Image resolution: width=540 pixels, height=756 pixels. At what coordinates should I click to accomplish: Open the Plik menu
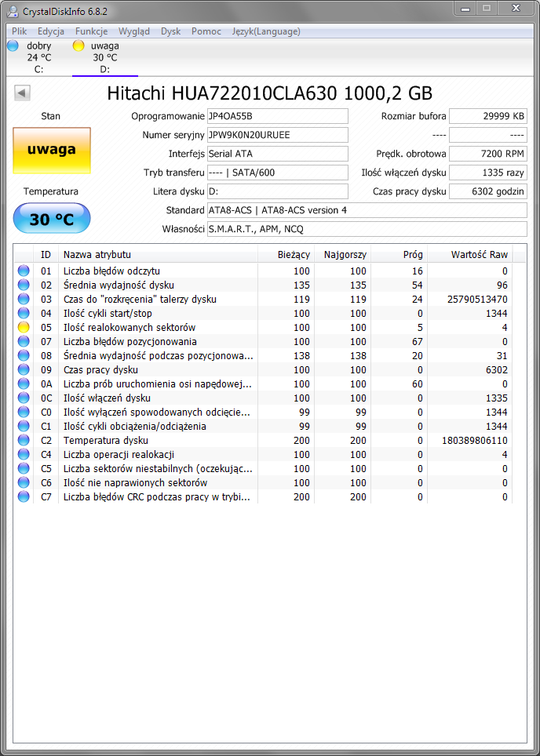[x=20, y=31]
